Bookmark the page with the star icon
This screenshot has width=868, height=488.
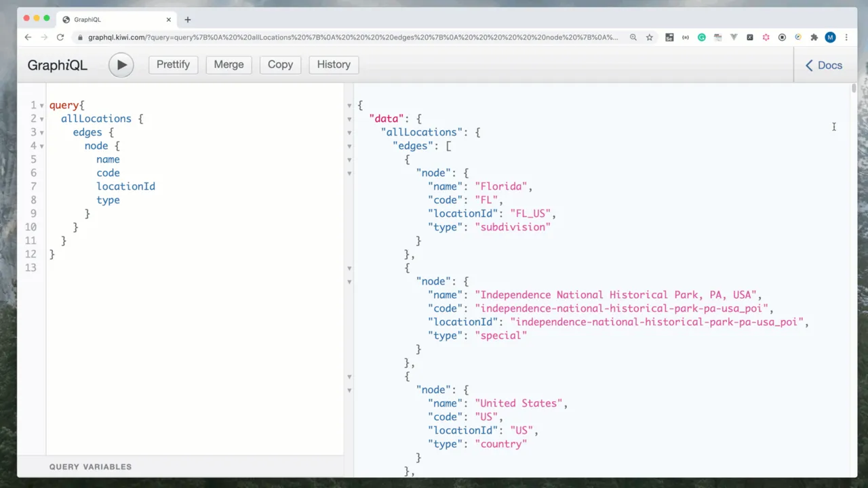pos(650,37)
